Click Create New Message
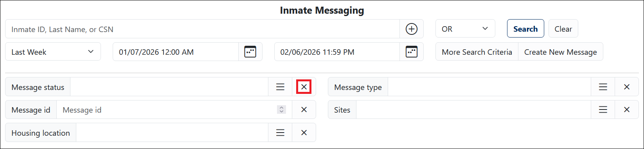Viewport: 644px width, 149px height. [561, 52]
